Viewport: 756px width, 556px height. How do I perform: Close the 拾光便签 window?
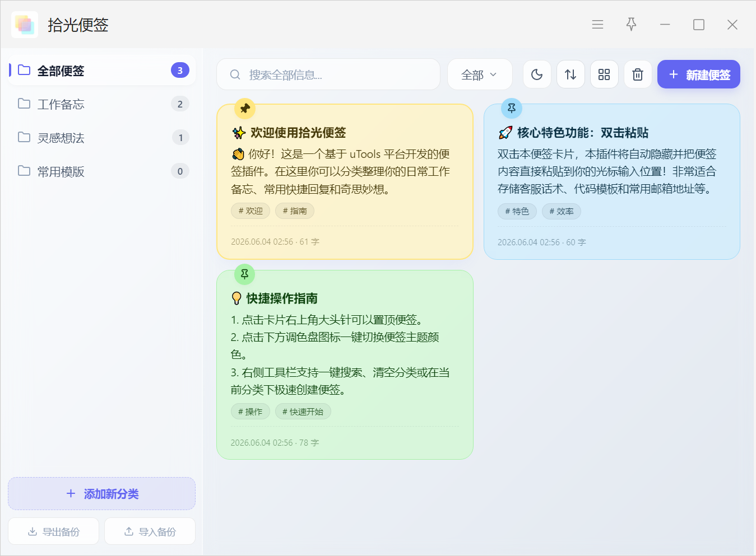[732, 25]
